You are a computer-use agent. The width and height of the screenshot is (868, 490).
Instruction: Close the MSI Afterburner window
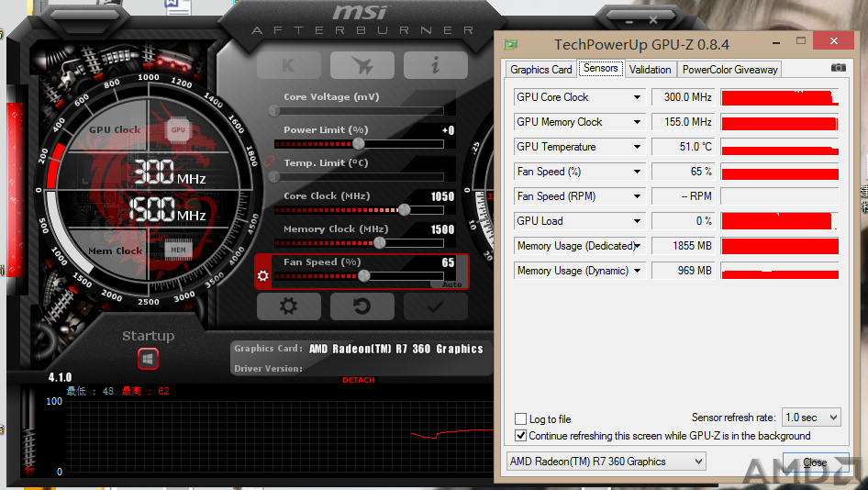coord(653,20)
